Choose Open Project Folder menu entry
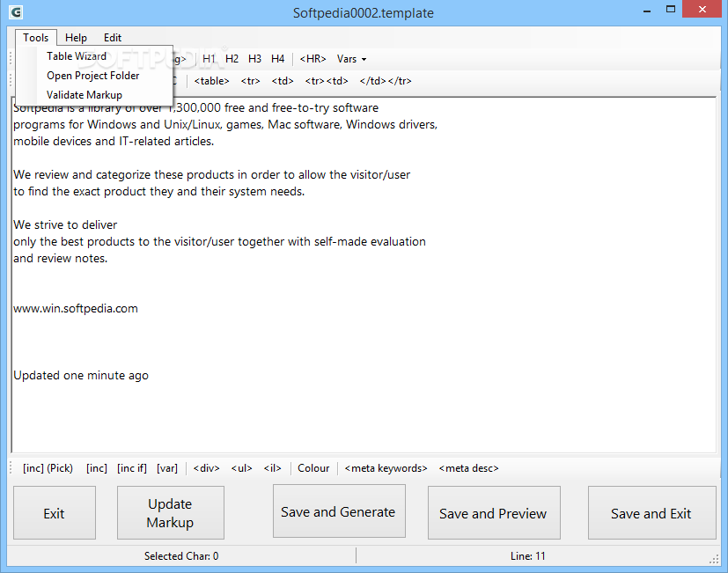The width and height of the screenshot is (728, 573). pyautogui.click(x=94, y=76)
